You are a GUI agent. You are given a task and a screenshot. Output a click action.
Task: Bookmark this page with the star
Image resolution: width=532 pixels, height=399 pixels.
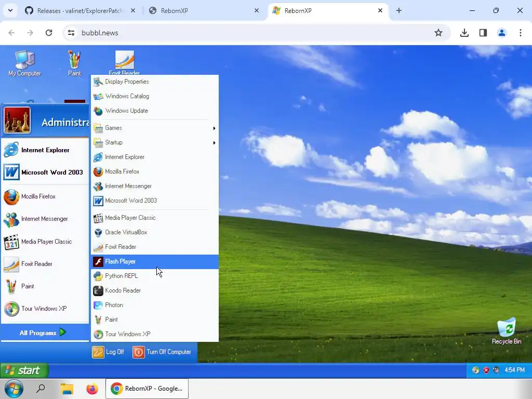click(x=438, y=33)
